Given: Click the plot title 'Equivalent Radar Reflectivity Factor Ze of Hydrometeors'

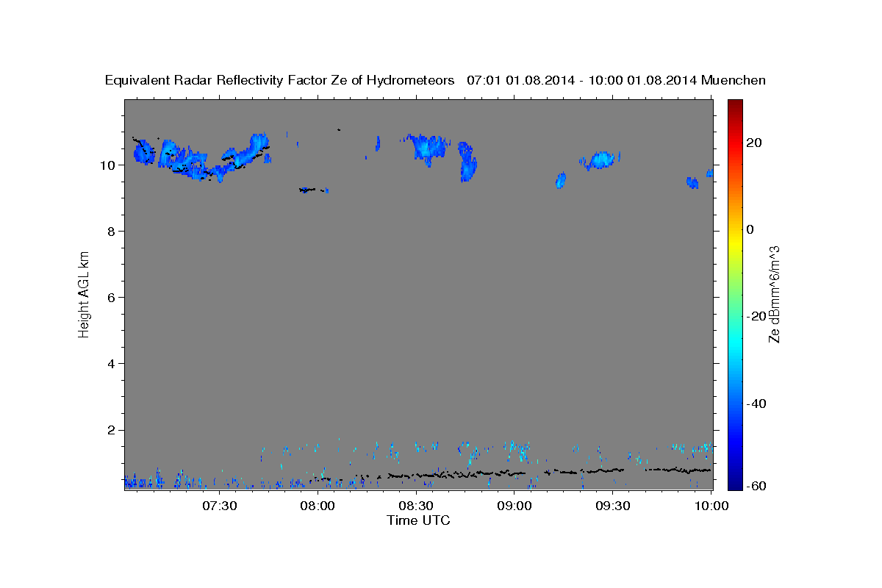Looking at the screenshot, I should [x=279, y=81].
